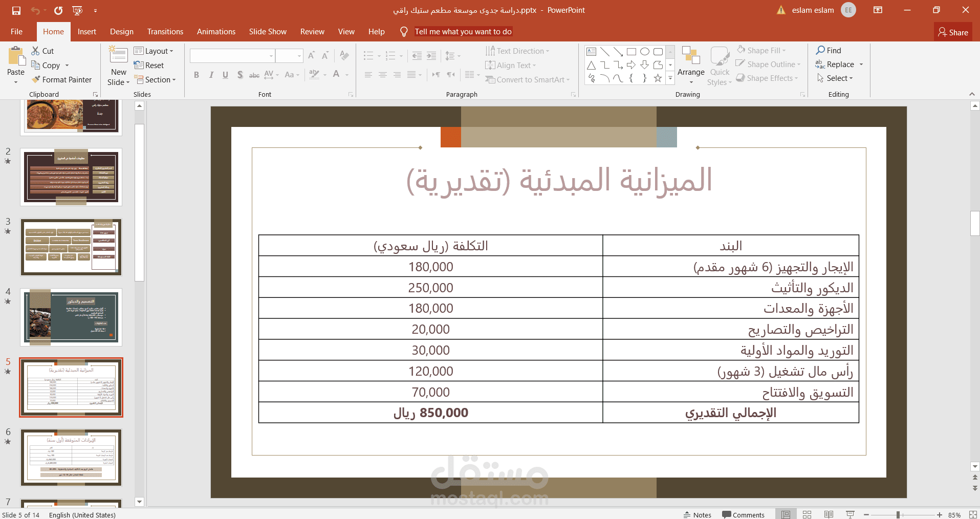980x519 pixels.
Task: Select the Oval shape in shapes gallery
Action: point(645,52)
